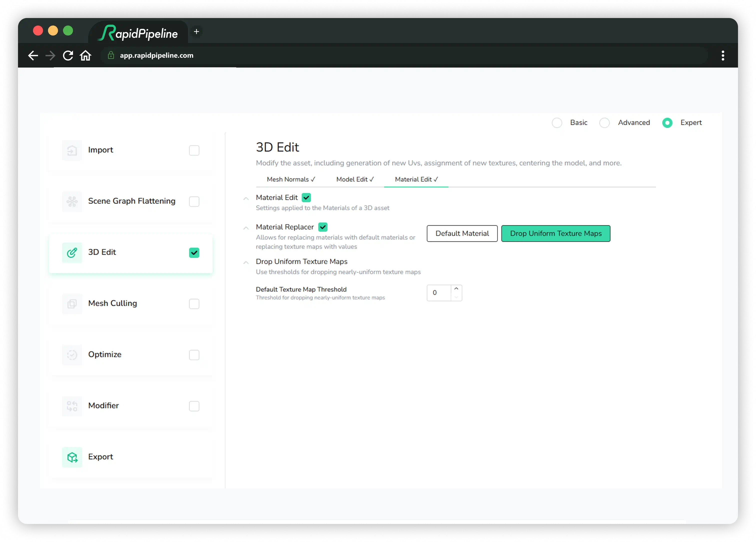Go back with the browser back arrow
756x542 pixels.
(33, 55)
